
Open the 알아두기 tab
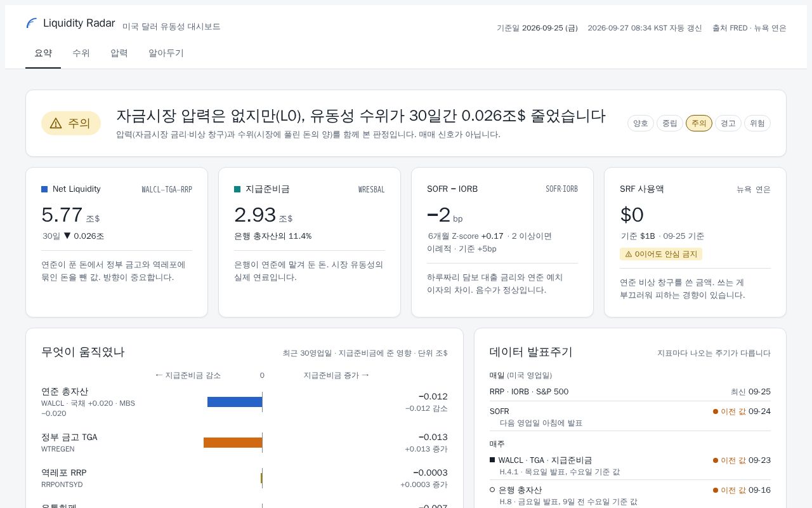coord(166,53)
